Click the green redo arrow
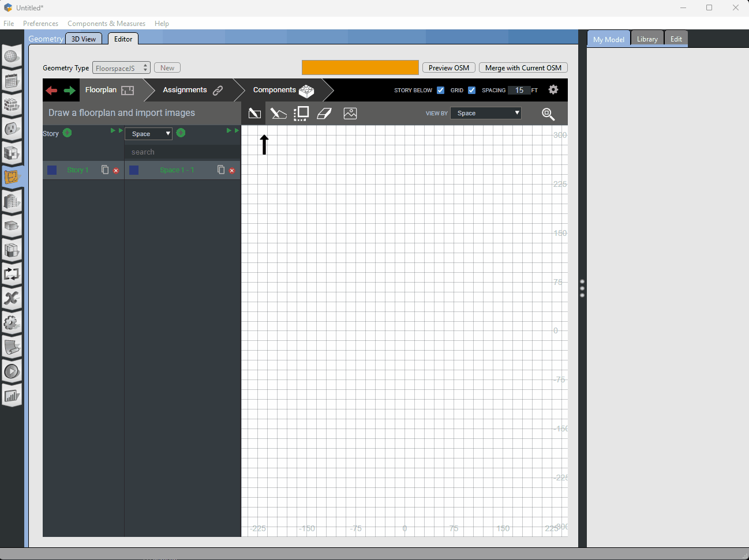 (70, 91)
